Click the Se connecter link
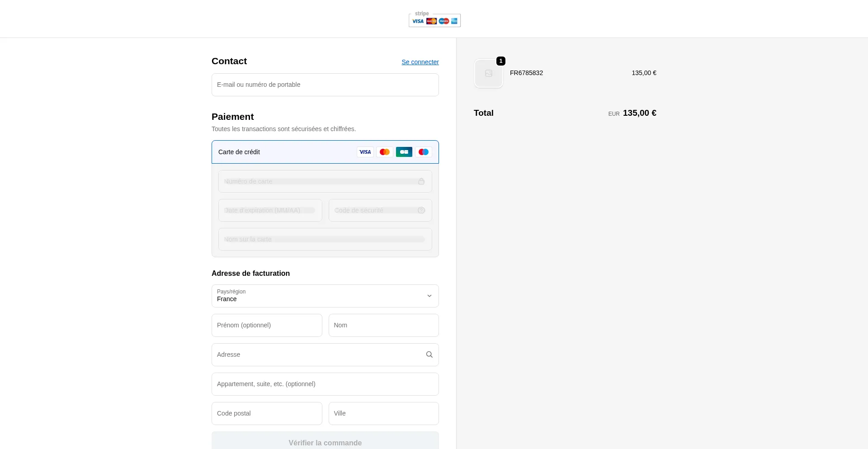868x449 pixels. (x=420, y=62)
